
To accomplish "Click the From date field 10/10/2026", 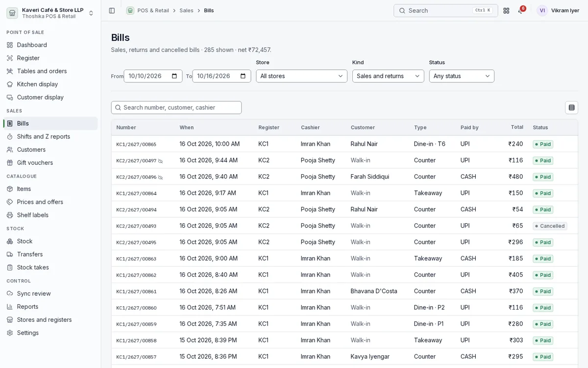I will coord(153,76).
